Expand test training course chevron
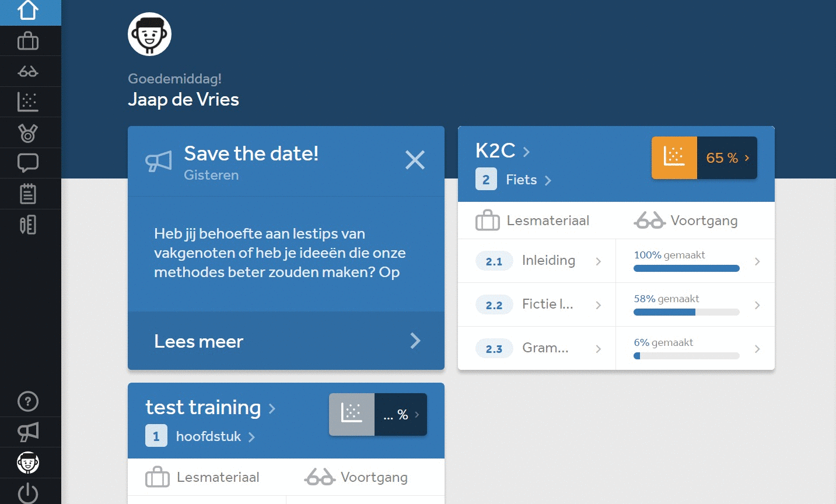This screenshot has height=504, width=836. point(272,408)
